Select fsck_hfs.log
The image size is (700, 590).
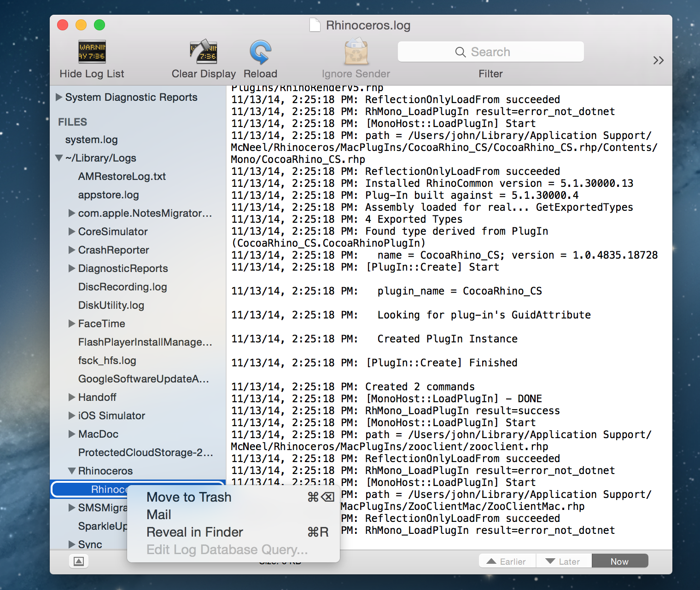[x=107, y=360]
